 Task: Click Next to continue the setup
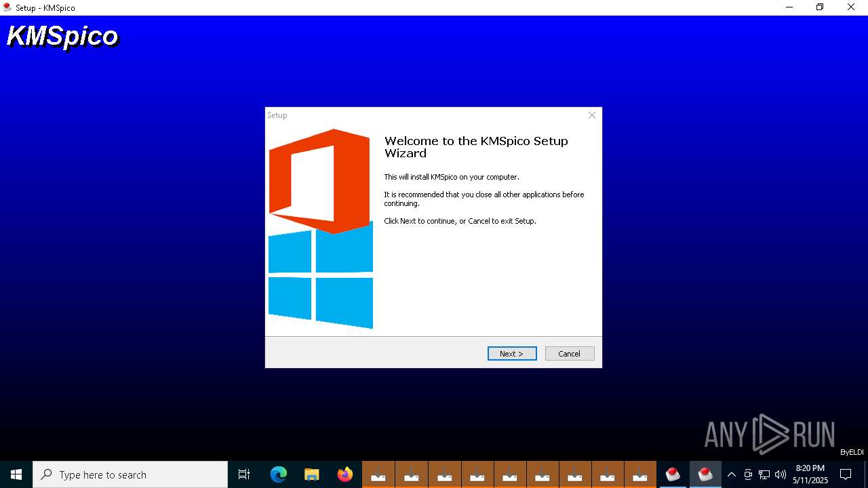tap(512, 353)
